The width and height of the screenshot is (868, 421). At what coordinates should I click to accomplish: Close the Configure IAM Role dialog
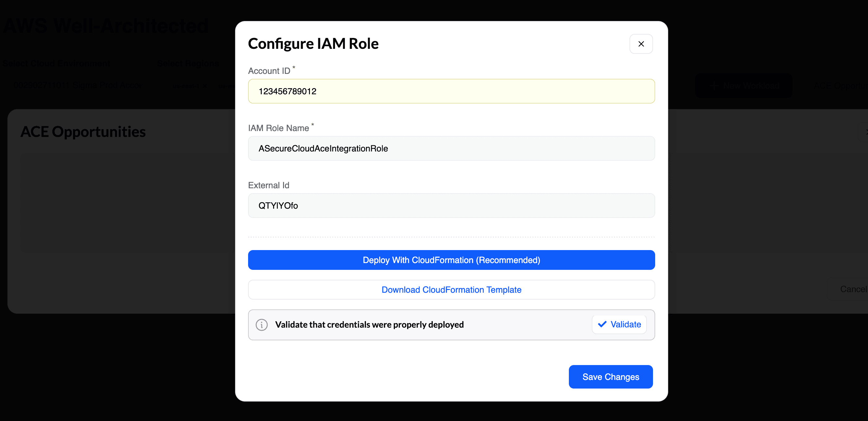(x=641, y=44)
